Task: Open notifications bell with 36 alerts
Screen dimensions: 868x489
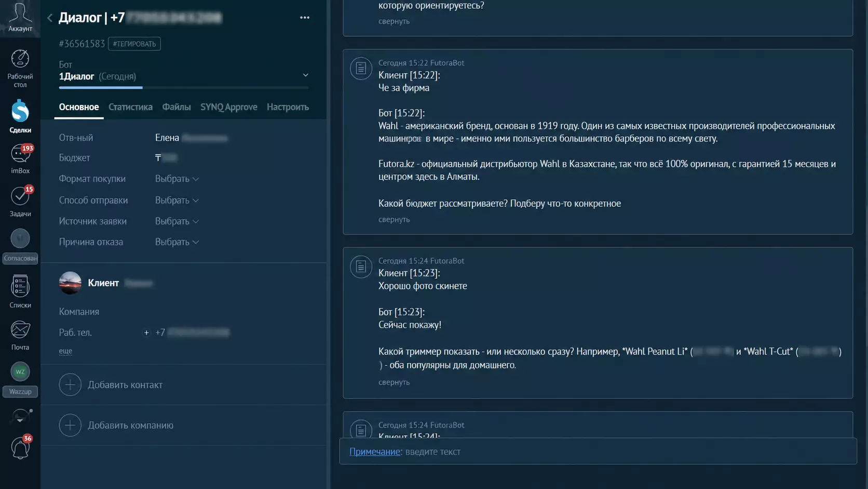Action: pos(20,448)
